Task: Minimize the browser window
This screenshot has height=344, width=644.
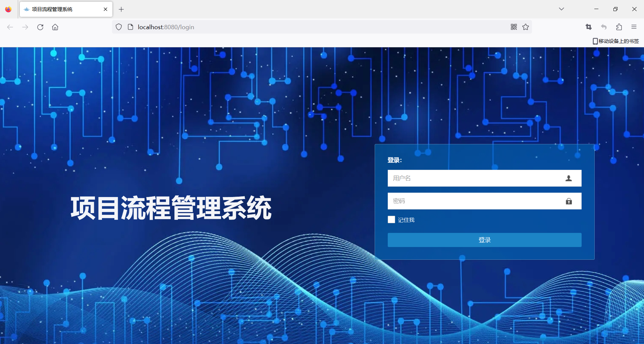Action: click(596, 9)
